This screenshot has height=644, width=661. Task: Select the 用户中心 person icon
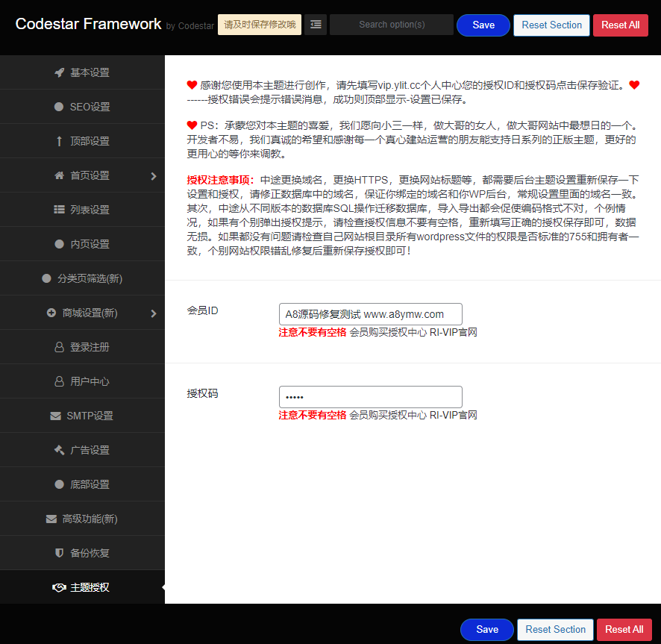(60, 381)
